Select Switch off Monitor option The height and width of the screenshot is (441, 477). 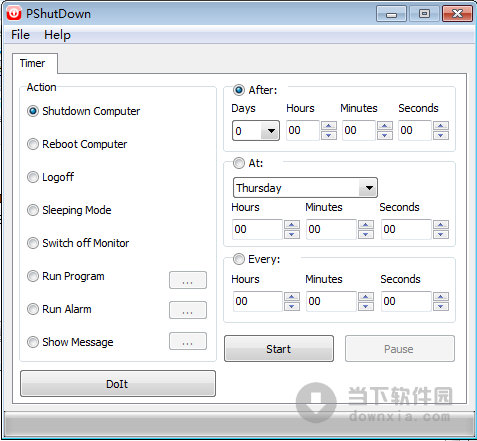coord(78,243)
